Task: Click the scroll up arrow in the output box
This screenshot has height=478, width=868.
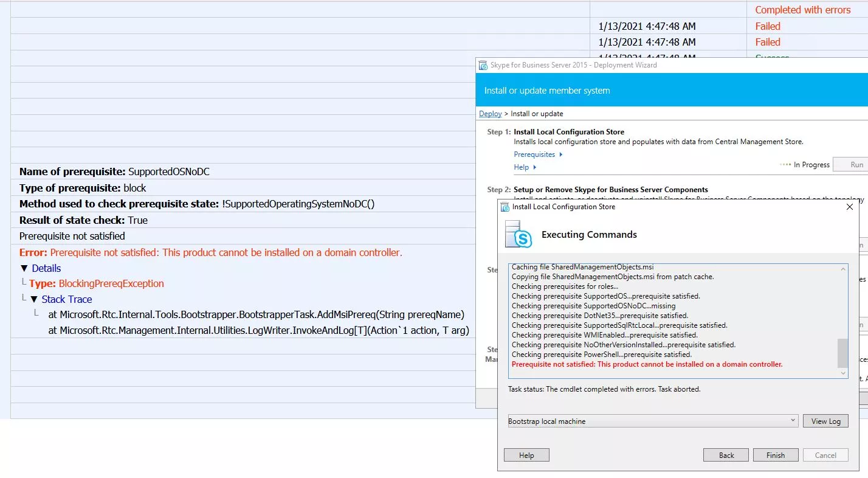Action: pos(842,269)
